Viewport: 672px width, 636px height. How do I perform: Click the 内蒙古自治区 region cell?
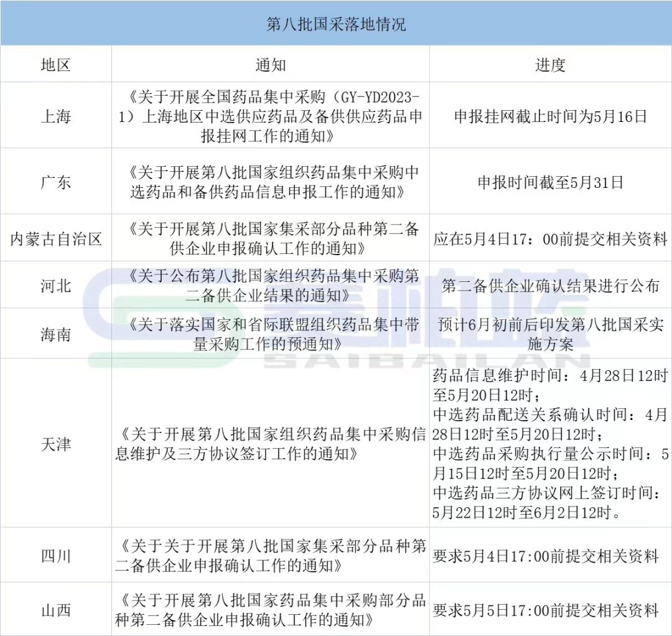point(56,239)
